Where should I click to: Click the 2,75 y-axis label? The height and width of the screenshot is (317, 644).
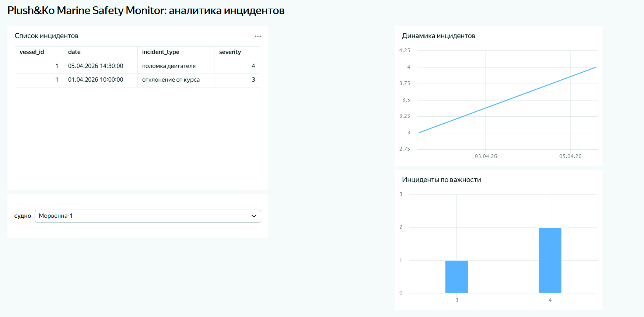click(405, 149)
